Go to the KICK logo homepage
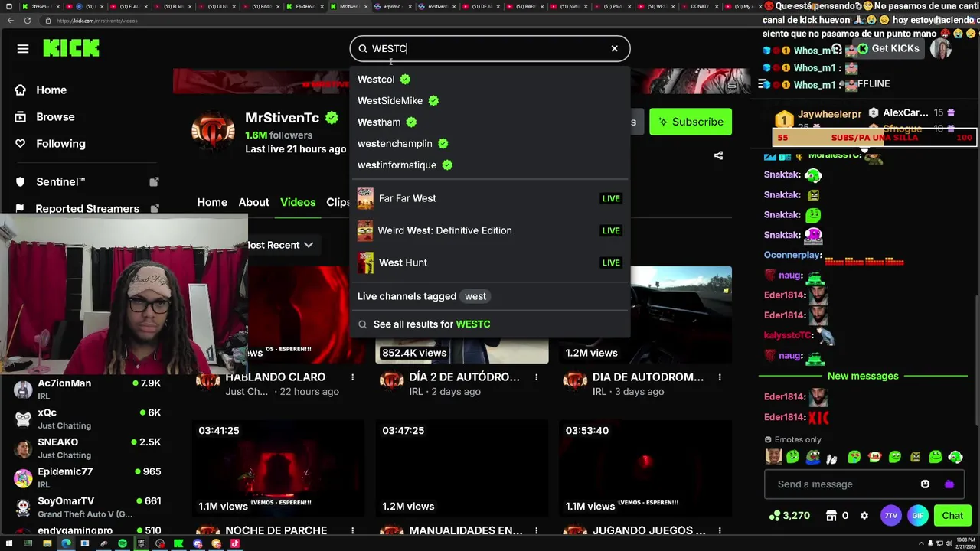 (x=71, y=48)
